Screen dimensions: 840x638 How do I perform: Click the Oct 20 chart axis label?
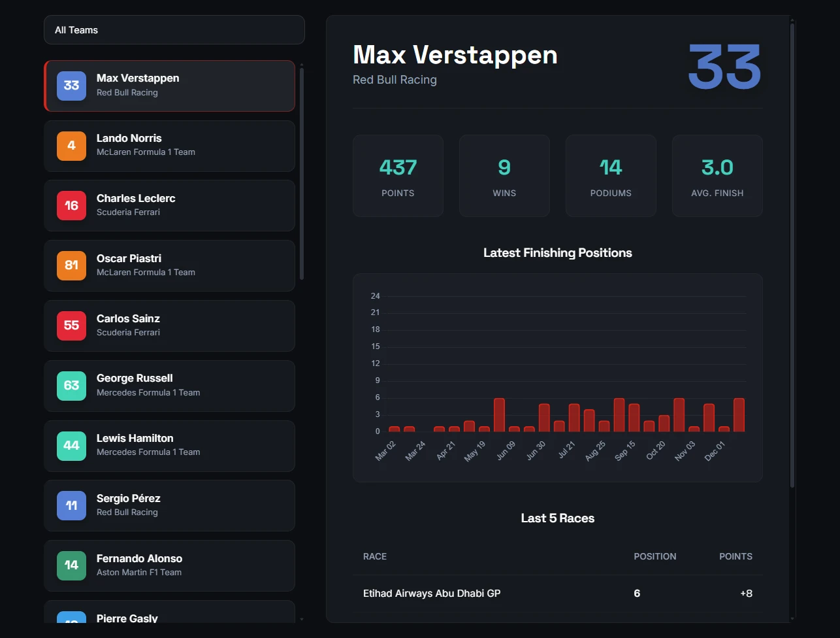point(656,451)
